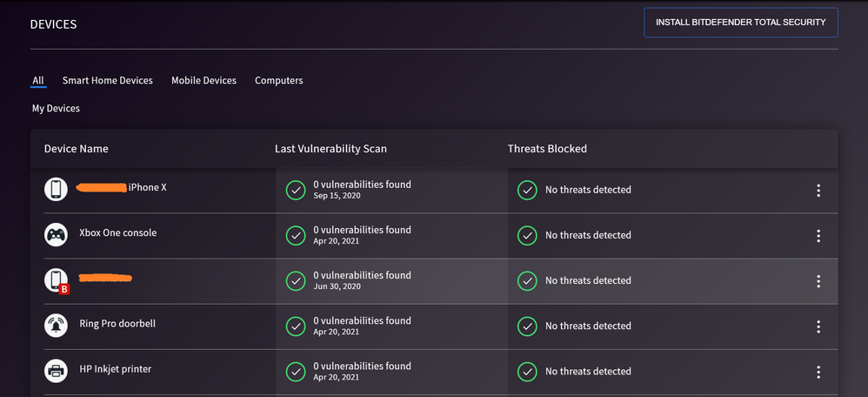This screenshot has height=397, width=868.
Task: Click the phone icon with red Bitdefender badge
Action: (x=56, y=279)
